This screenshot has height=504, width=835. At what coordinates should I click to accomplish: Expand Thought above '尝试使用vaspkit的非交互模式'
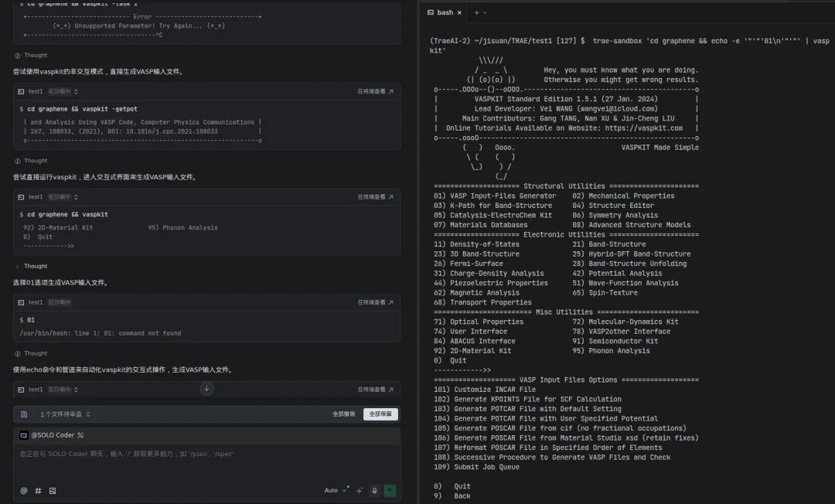click(x=31, y=56)
